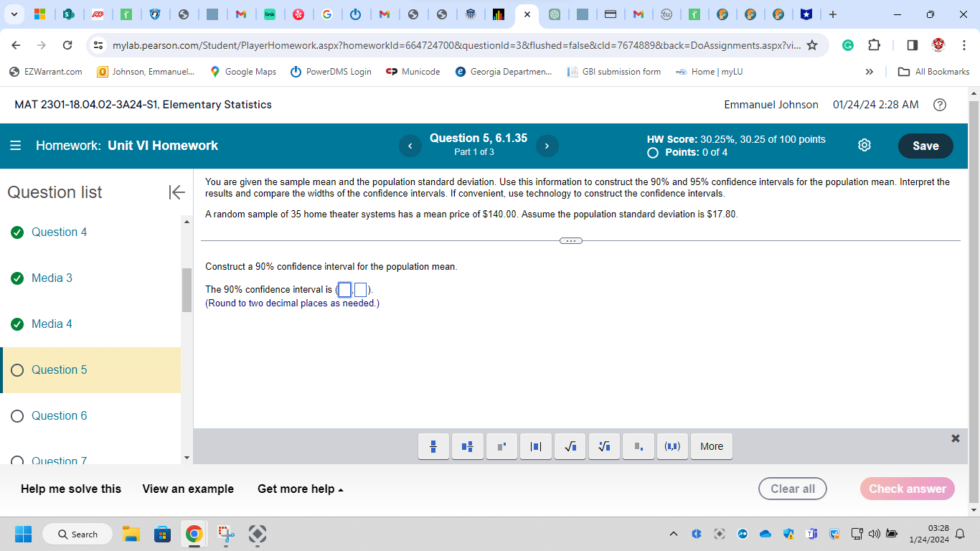
Task: Insert an nth root template
Action: click(604, 446)
